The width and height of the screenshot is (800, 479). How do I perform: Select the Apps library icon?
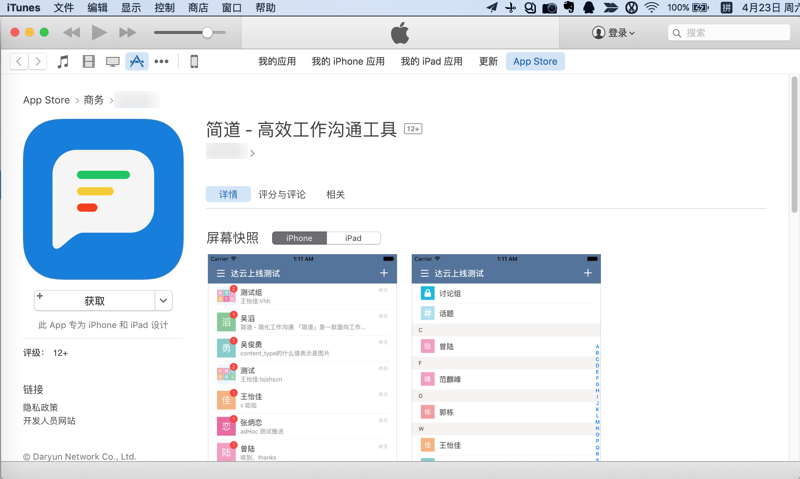click(137, 62)
